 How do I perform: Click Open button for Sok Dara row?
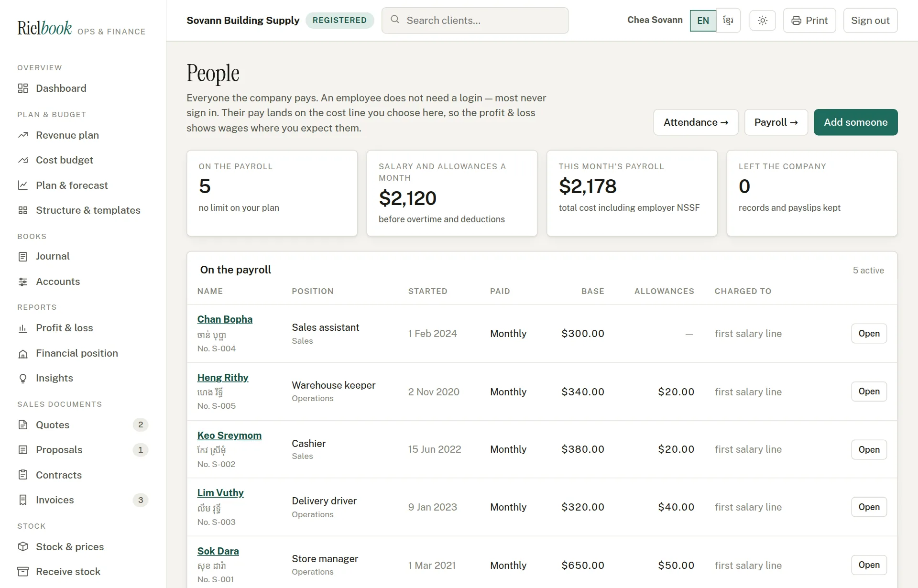(x=869, y=565)
